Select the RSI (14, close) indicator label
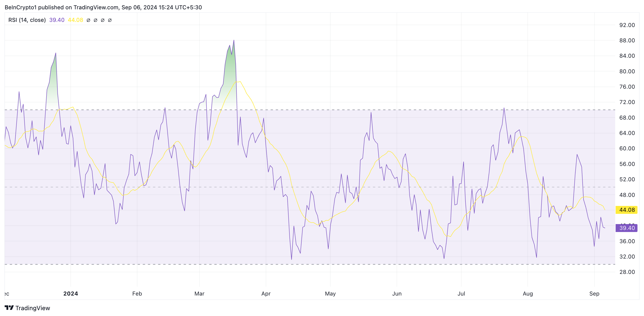Screen dimensions: 644x316 pyautogui.click(x=27, y=20)
